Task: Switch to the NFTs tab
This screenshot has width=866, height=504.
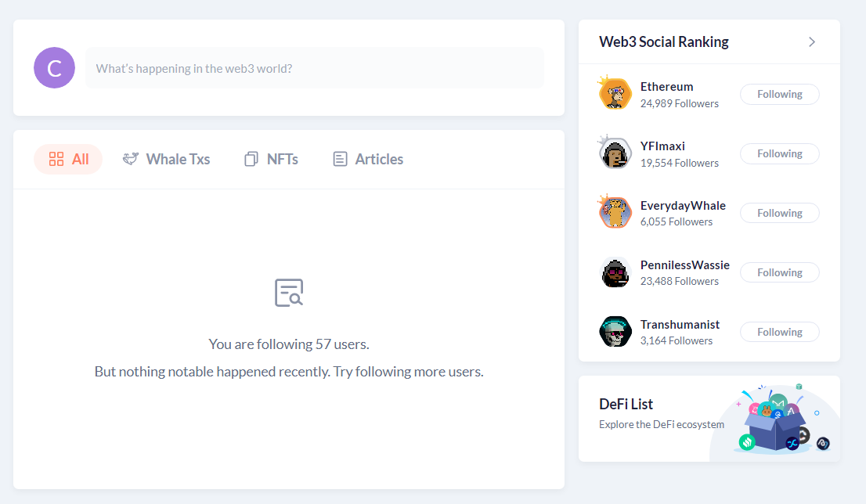Action: click(271, 159)
